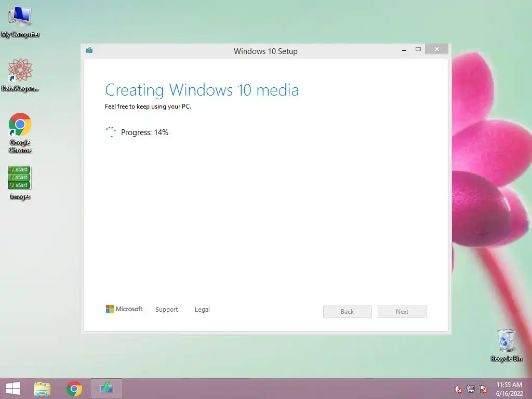The height and width of the screenshot is (399, 532).
Task: Minimize the Windows 10 Setup window
Action: [404, 50]
